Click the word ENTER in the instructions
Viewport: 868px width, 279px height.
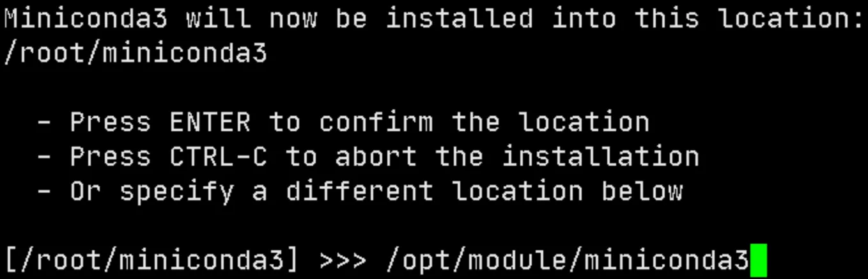tap(210, 122)
